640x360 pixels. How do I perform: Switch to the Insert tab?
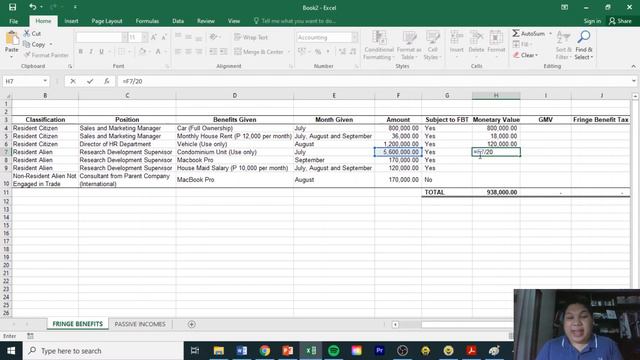pos(71,21)
